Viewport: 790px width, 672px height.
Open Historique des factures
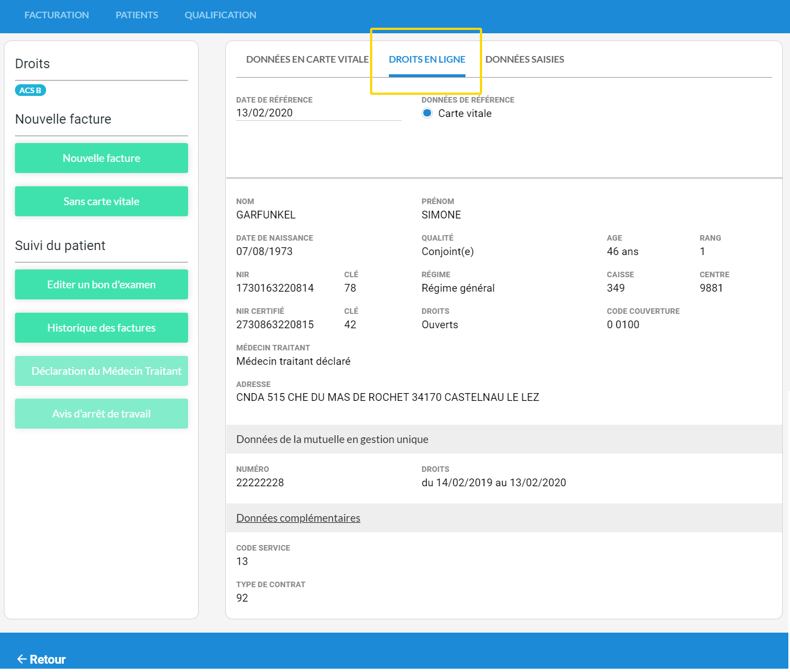[102, 328]
